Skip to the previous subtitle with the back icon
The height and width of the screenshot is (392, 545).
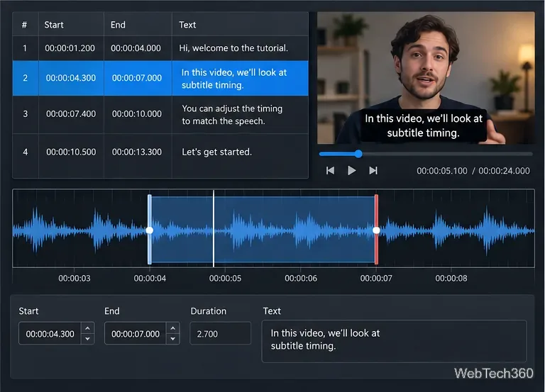tap(330, 170)
